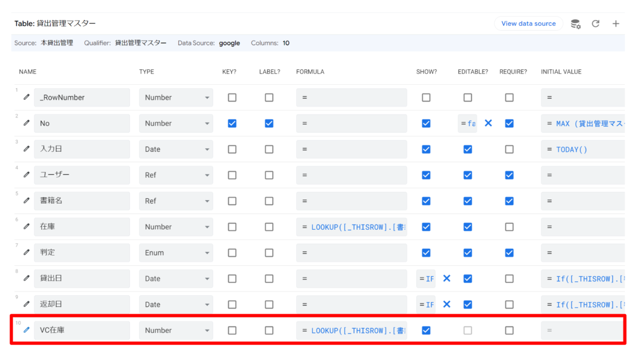Uncheck KEY? for the No column

(232, 123)
